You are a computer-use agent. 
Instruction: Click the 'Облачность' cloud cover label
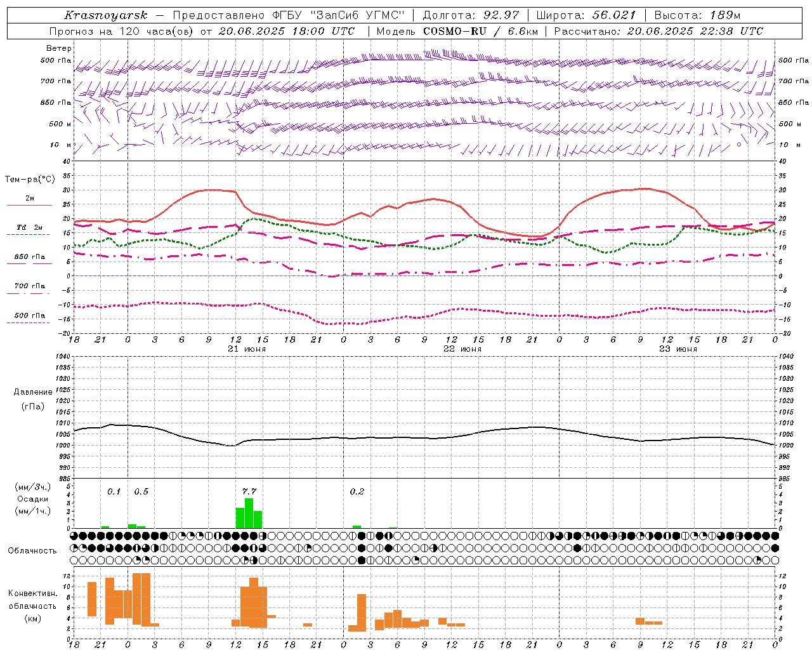[32, 550]
